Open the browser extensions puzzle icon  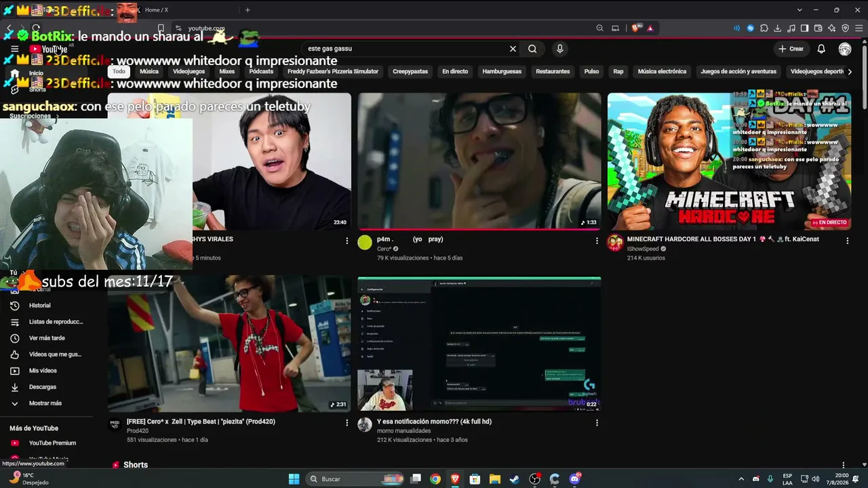point(764,28)
